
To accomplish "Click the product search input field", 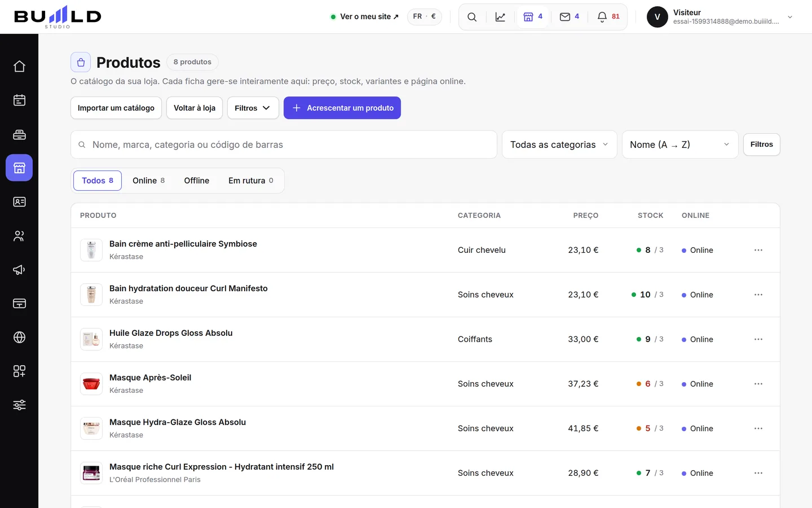I will coord(284,144).
